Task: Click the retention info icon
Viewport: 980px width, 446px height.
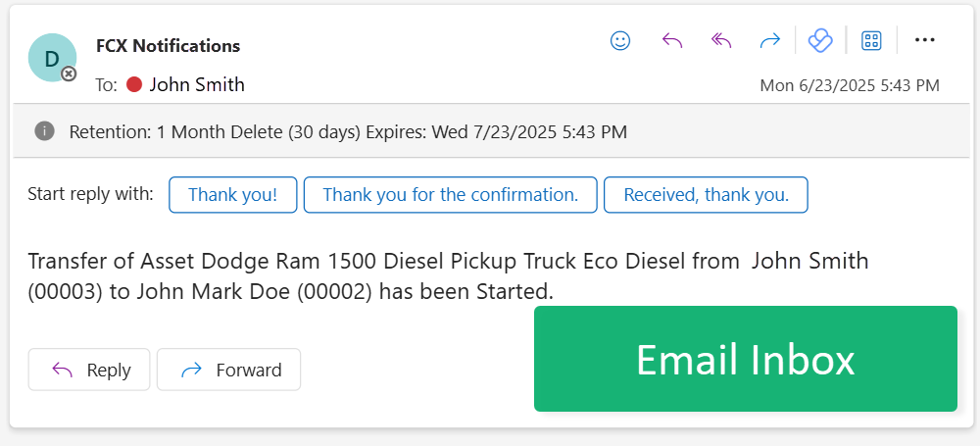Action: pyautogui.click(x=44, y=130)
